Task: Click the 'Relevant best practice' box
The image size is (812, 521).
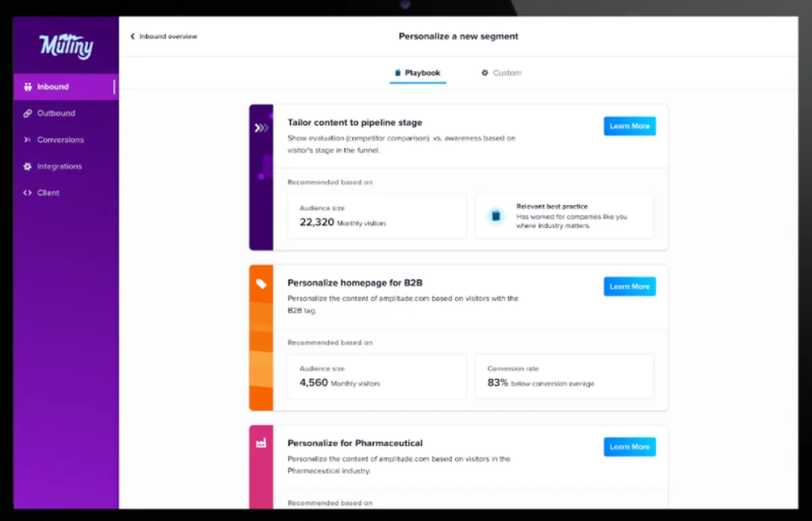Action: [x=564, y=216]
